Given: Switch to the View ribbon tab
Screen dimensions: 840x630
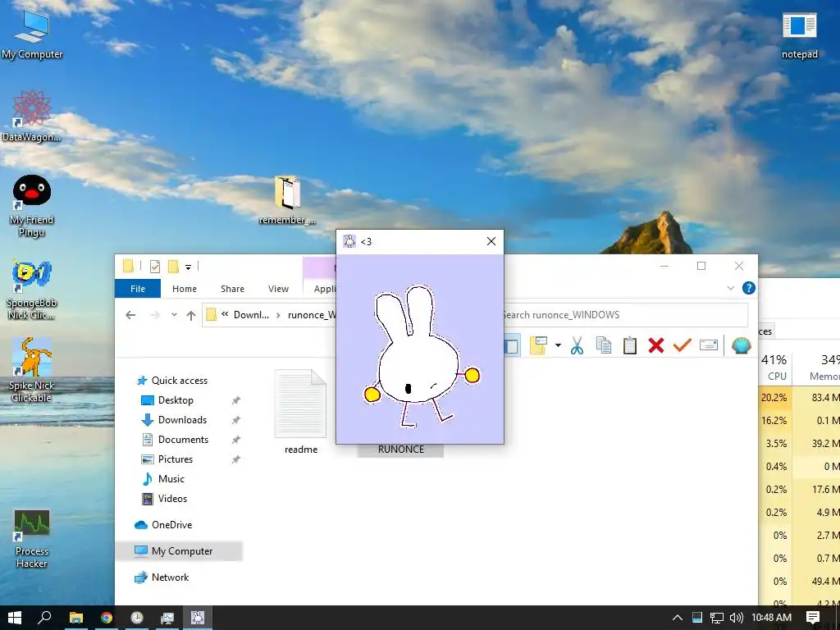Looking at the screenshot, I should pyautogui.click(x=278, y=288).
